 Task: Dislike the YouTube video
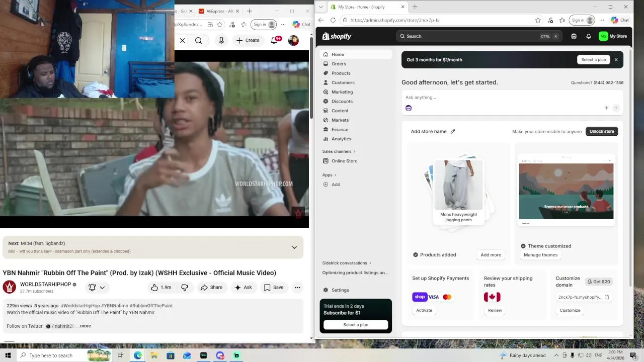(185, 287)
